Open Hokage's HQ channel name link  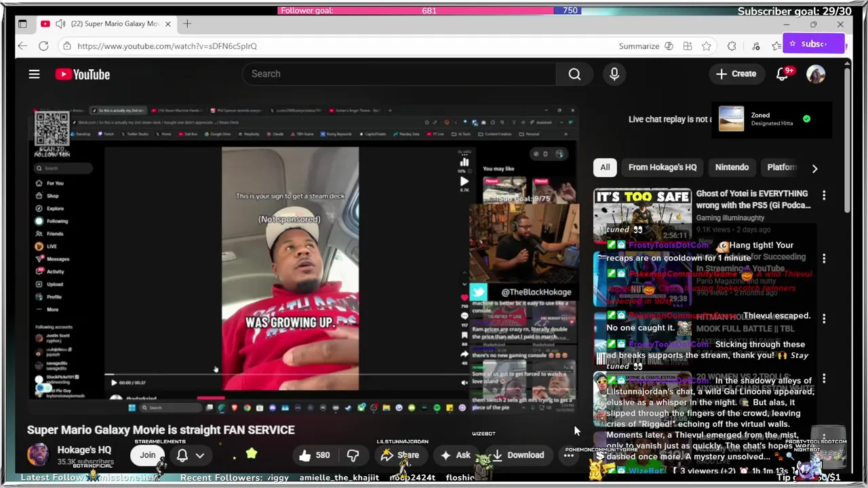coord(84,449)
